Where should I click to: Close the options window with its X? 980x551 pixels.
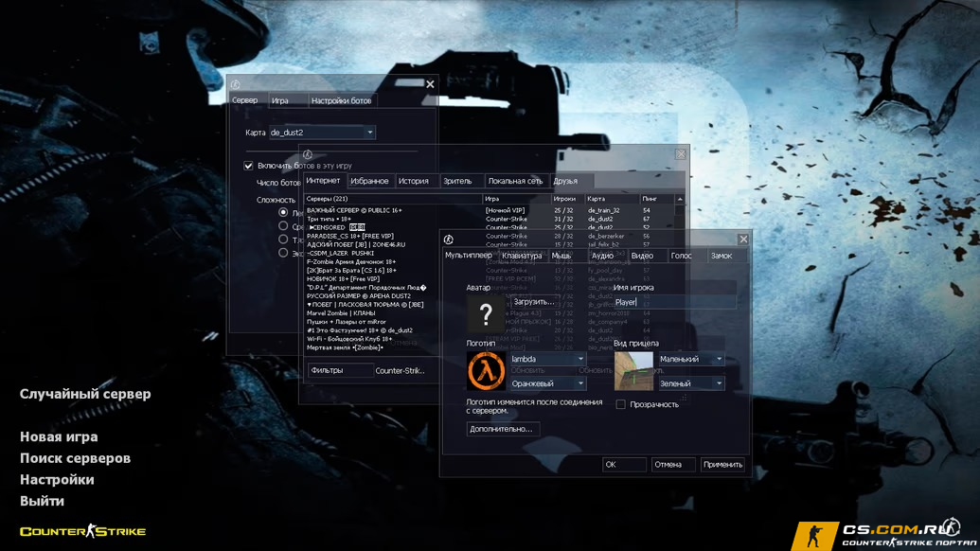(743, 240)
